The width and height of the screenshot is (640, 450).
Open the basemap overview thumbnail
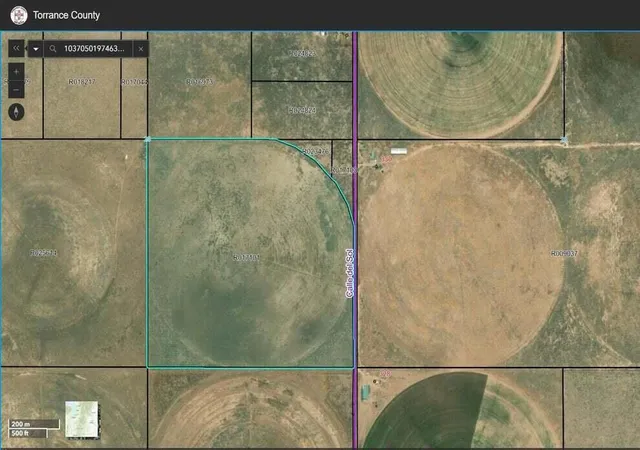[82, 419]
